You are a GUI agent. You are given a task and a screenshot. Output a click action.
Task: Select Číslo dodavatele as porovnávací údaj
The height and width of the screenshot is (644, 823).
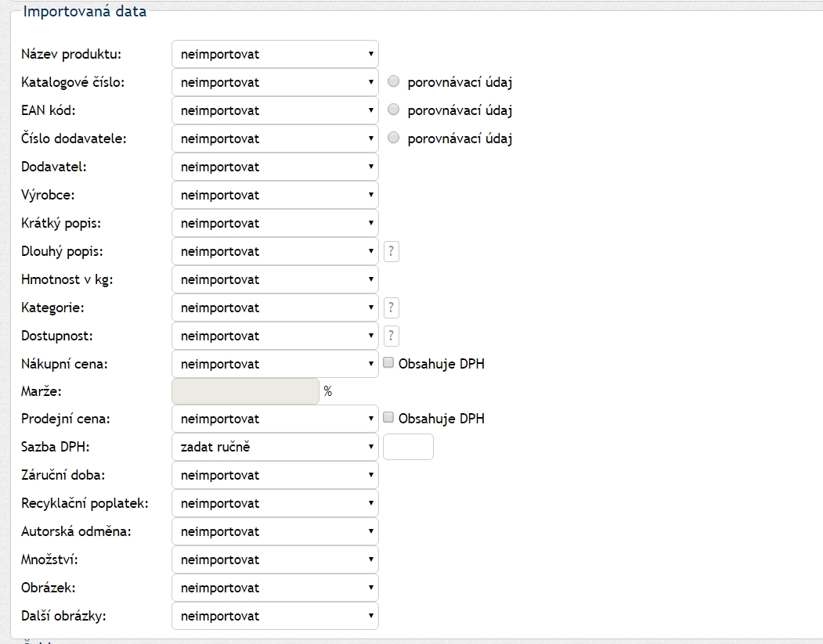pyautogui.click(x=394, y=139)
